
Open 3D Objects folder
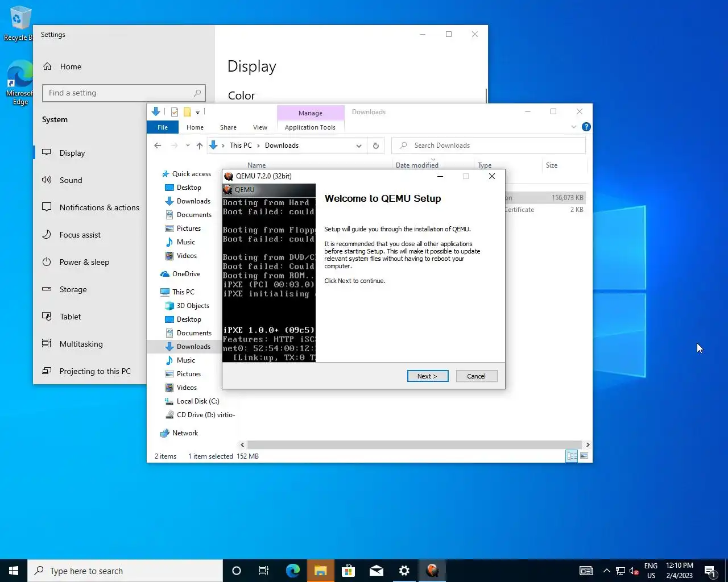coord(193,306)
